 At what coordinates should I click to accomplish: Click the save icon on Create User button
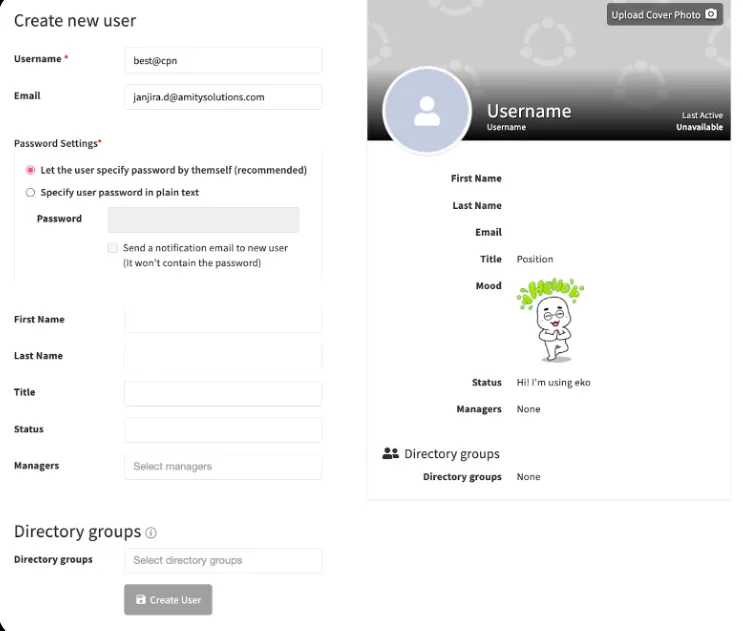[x=141, y=599]
